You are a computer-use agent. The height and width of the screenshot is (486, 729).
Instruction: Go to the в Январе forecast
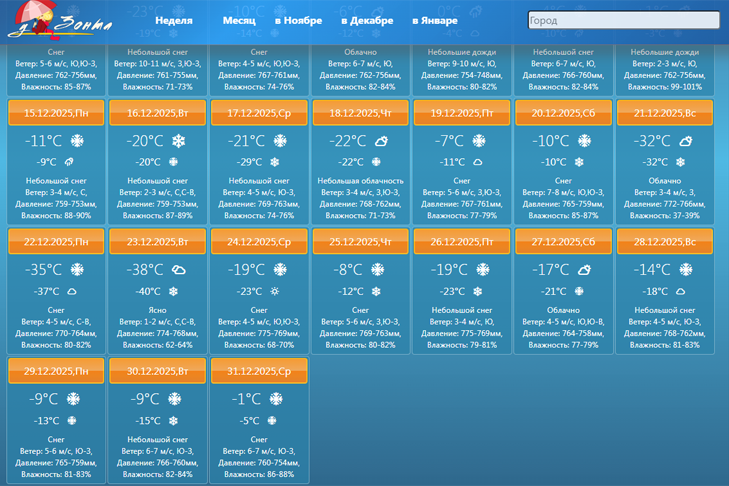435,20
